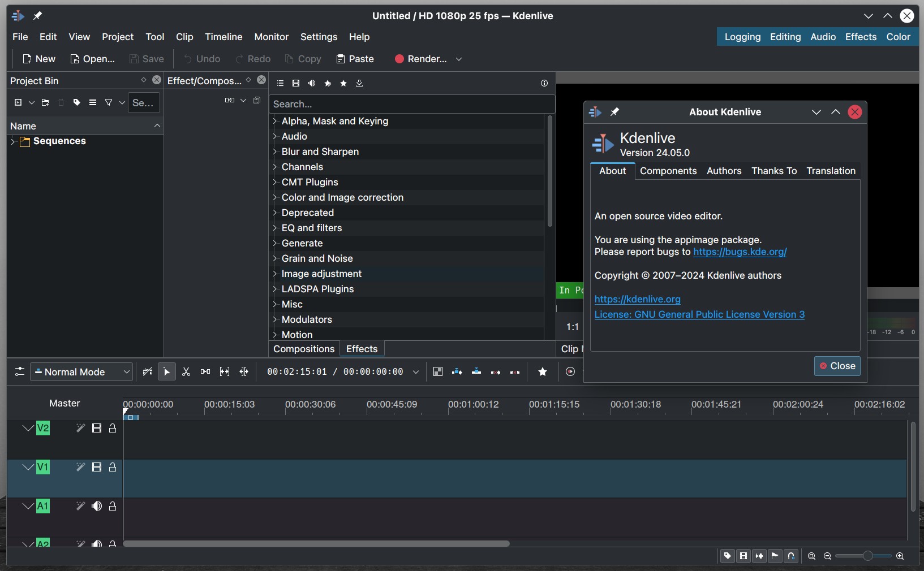Click the effect info icon in effects panel
The image size is (924, 571).
click(x=544, y=83)
